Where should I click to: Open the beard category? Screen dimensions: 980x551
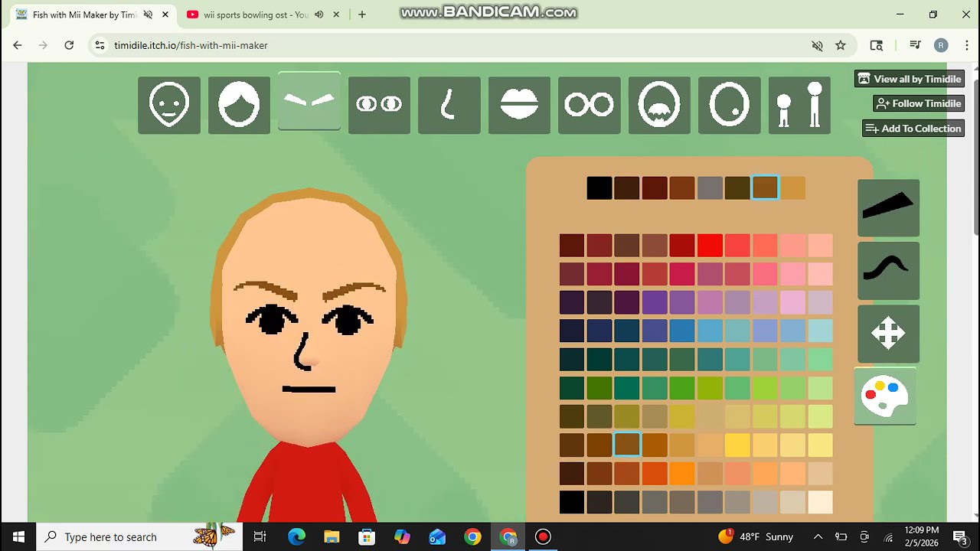[x=659, y=105]
